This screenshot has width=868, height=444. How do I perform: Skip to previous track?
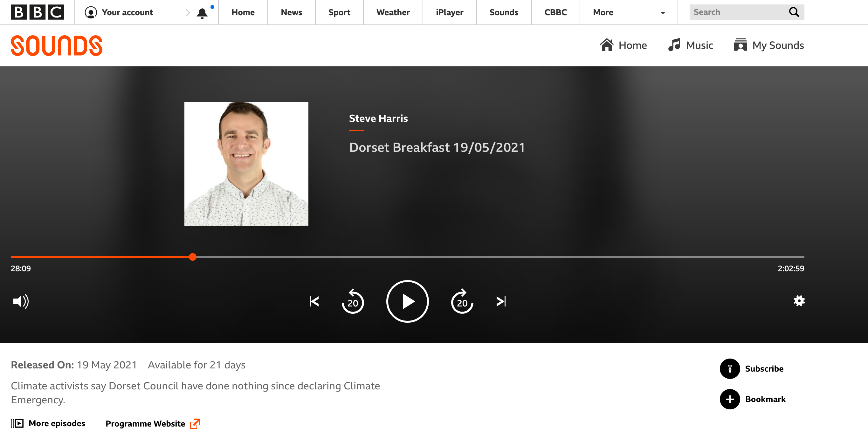point(314,301)
